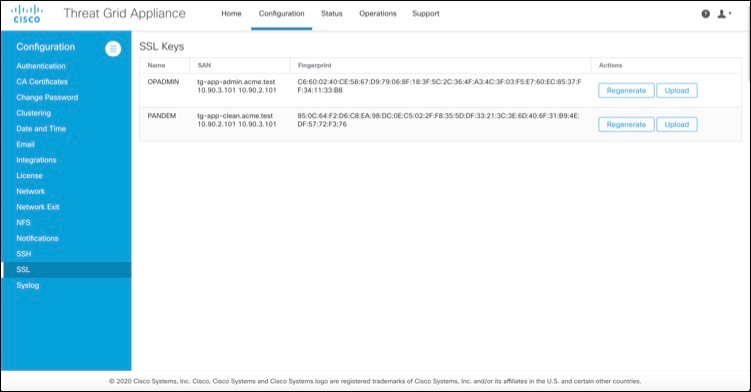Click the SSL Keys heading
The width and height of the screenshot is (751, 392).
point(162,46)
